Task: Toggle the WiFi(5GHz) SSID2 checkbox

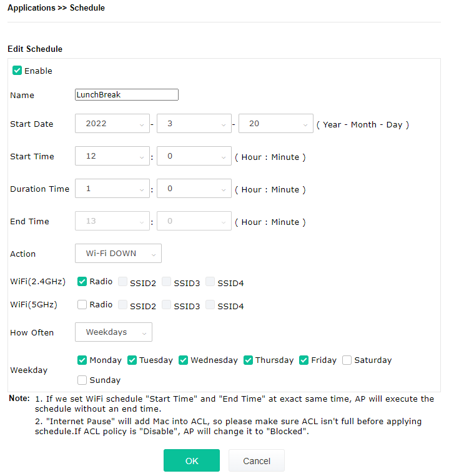Action: (x=122, y=304)
